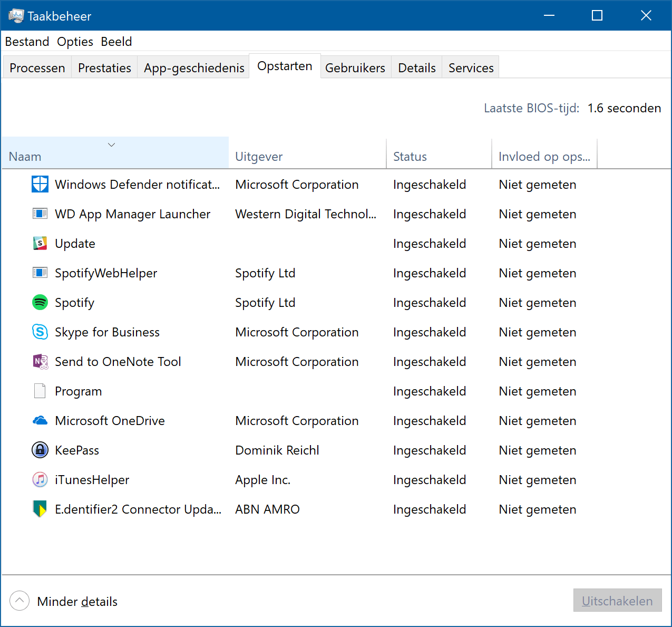Open the Opties menu
Screen dimensions: 672x627
click(75, 42)
